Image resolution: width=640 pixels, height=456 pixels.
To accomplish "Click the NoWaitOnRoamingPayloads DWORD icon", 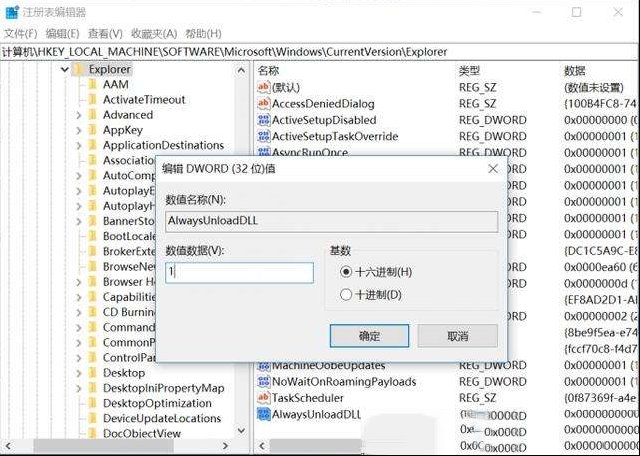I will click(264, 382).
